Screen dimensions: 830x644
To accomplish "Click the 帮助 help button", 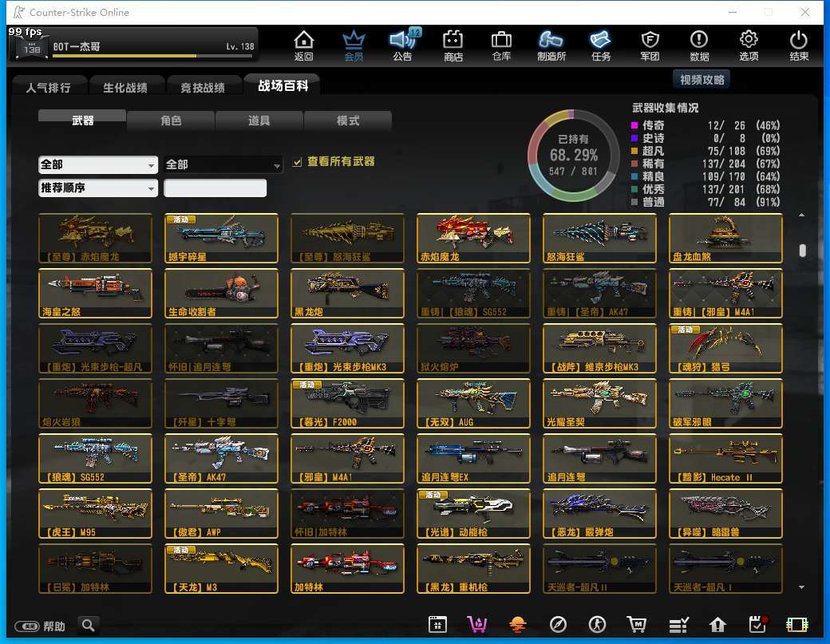I will tap(44, 626).
